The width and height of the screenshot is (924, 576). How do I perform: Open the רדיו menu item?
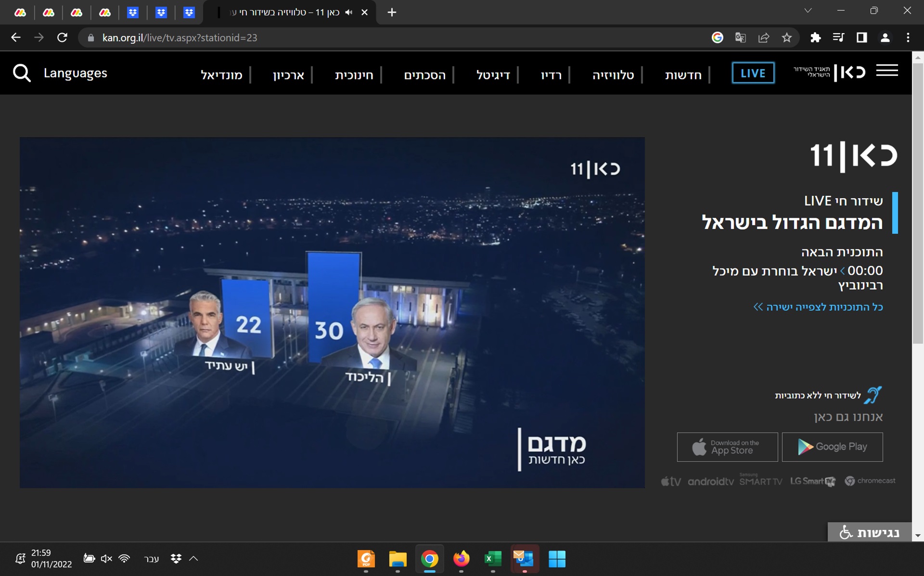552,75
